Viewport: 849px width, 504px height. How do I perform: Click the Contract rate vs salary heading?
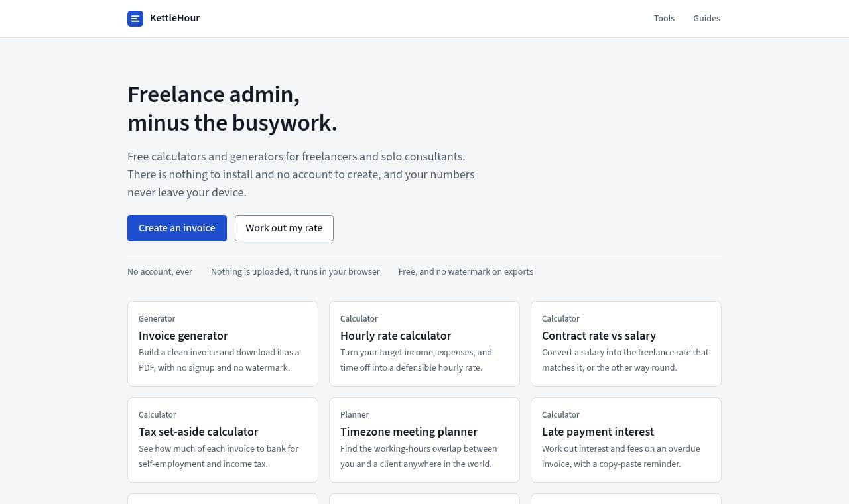tap(599, 336)
